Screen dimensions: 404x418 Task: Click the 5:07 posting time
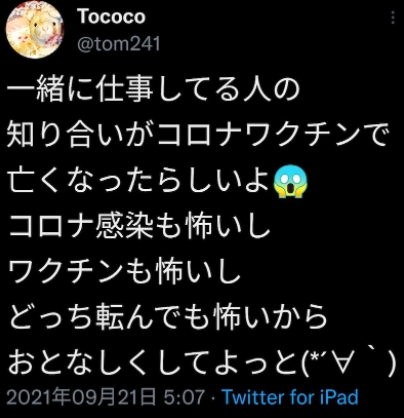184,397
